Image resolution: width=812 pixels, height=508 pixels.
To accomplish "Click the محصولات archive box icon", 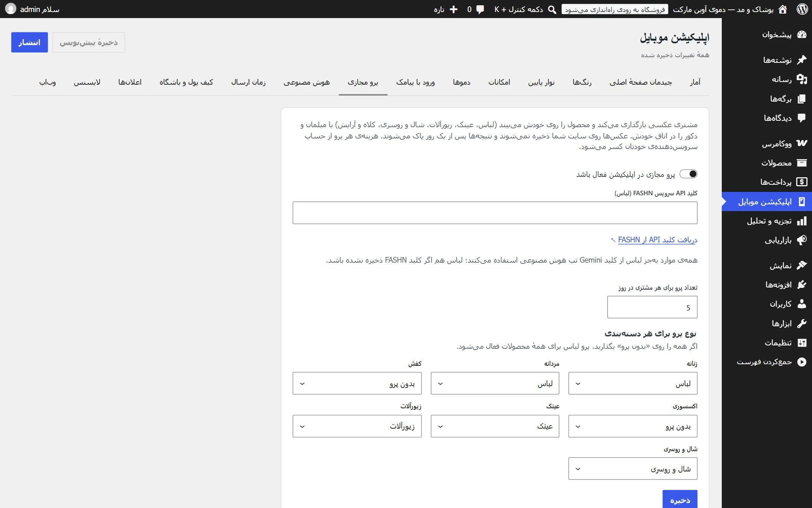I will 802,163.
